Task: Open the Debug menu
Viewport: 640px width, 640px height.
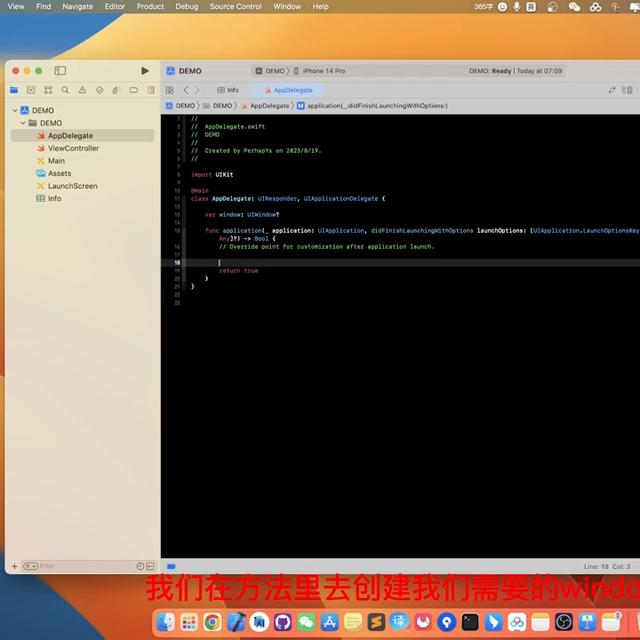Action: [x=187, y=7]
